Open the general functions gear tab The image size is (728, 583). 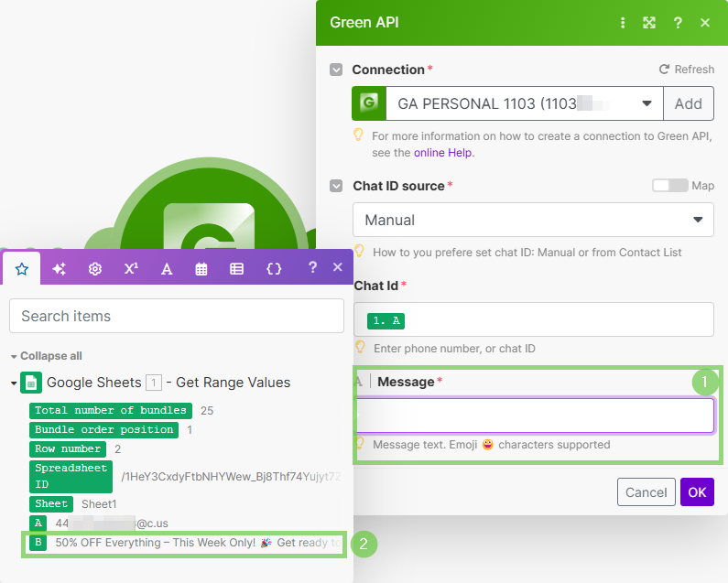point(95,268)
